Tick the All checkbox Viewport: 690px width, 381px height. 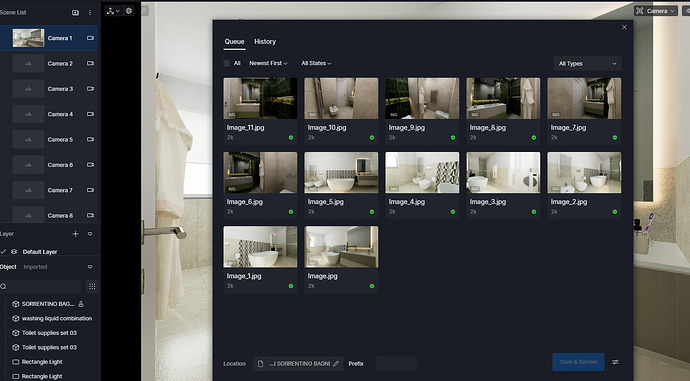pos(227,63)
